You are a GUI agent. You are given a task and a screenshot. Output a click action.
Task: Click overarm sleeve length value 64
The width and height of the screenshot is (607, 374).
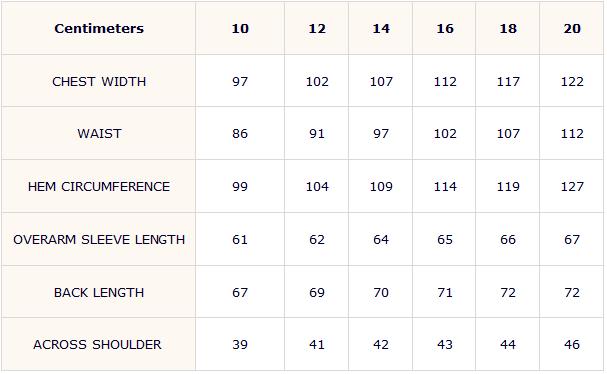click(x=381, y=240)
